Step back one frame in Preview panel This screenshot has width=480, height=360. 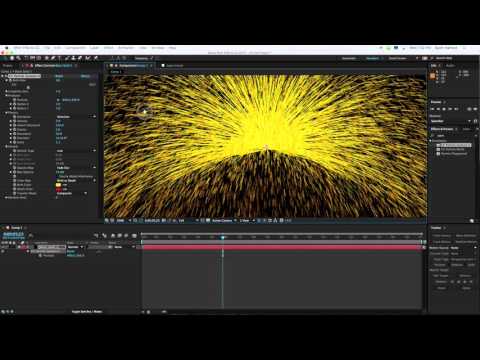[439, 109]
